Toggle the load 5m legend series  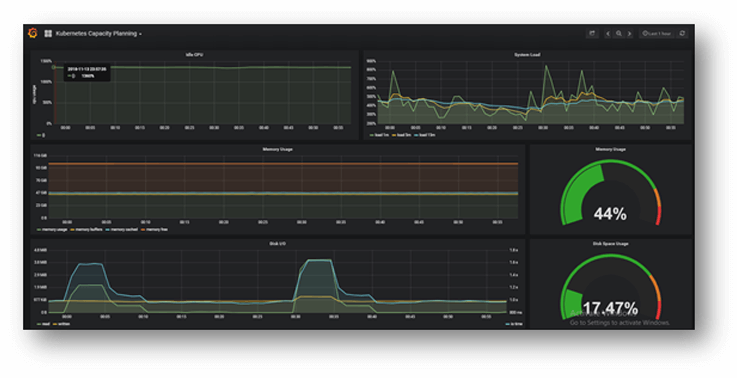click(401, 135)
